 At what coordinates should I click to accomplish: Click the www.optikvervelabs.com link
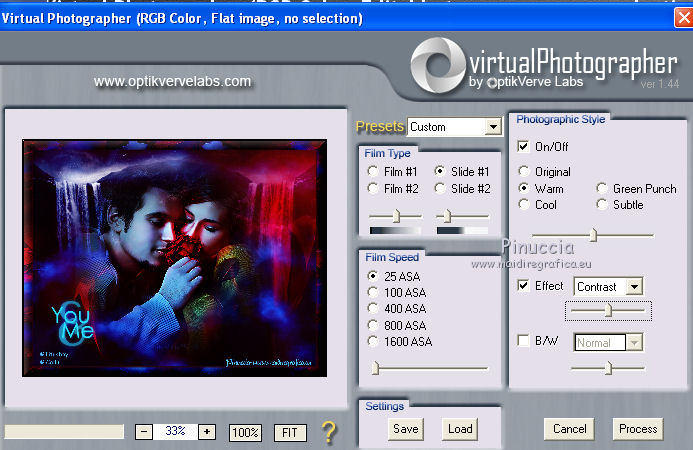pos(172,81)
